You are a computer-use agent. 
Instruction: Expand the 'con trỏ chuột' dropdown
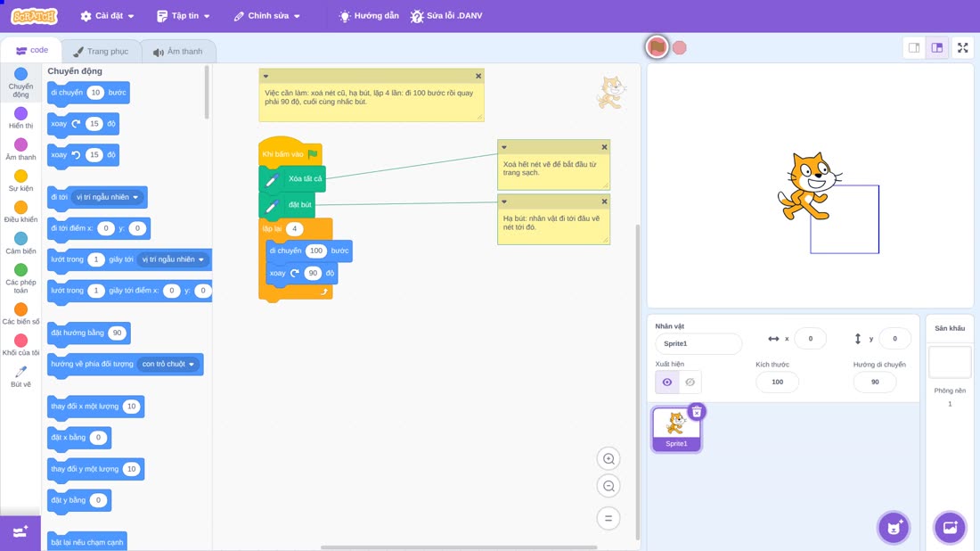[168, 364]
